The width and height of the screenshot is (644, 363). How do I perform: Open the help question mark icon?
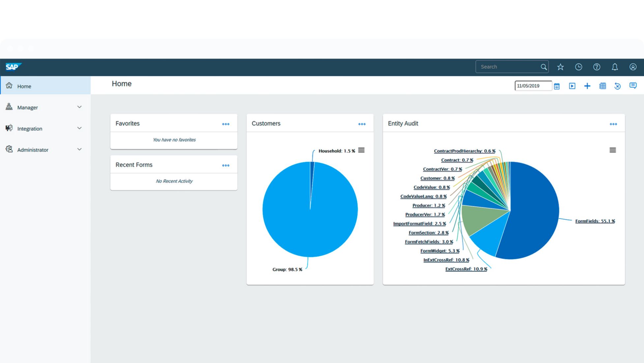click(x=597, y=67)
